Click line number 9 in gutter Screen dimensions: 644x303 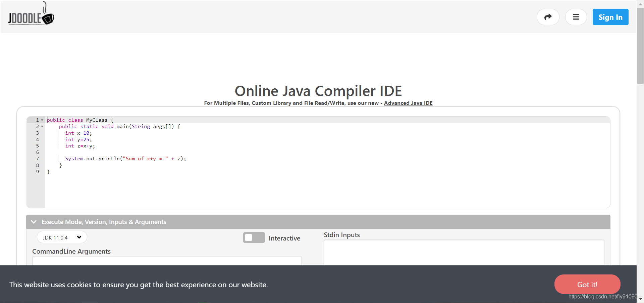[38, 172]
